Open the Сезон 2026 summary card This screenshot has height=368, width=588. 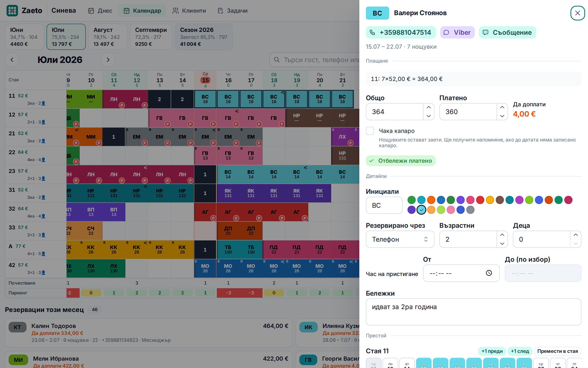(x=204, y=37)
